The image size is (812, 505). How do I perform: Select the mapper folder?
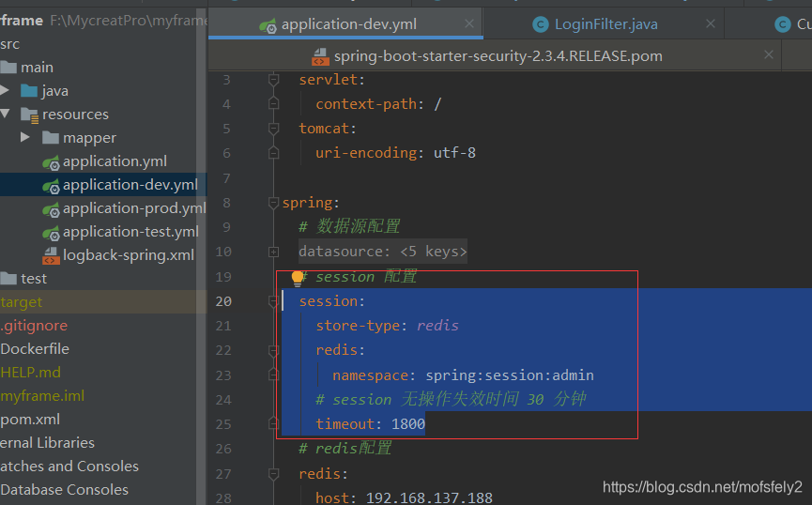click(x=89, y=138)
